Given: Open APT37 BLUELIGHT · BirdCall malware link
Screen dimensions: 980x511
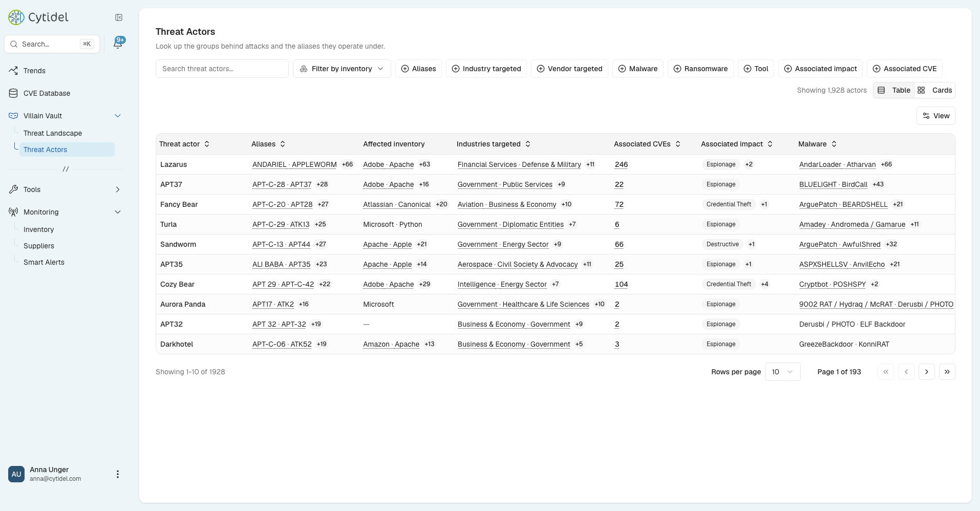Looking at the screenshot, I should pos(833,184).
